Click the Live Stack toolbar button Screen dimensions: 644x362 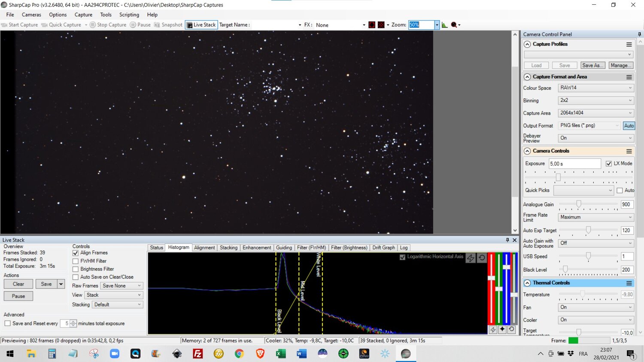(x=201, y=25)
